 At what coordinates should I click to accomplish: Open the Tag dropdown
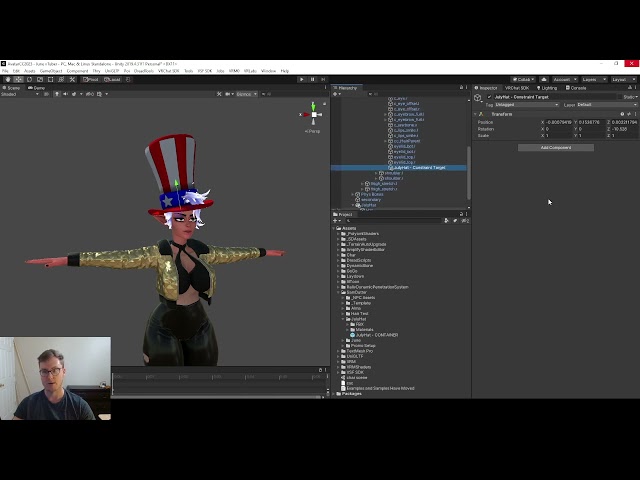click(527, 105)
